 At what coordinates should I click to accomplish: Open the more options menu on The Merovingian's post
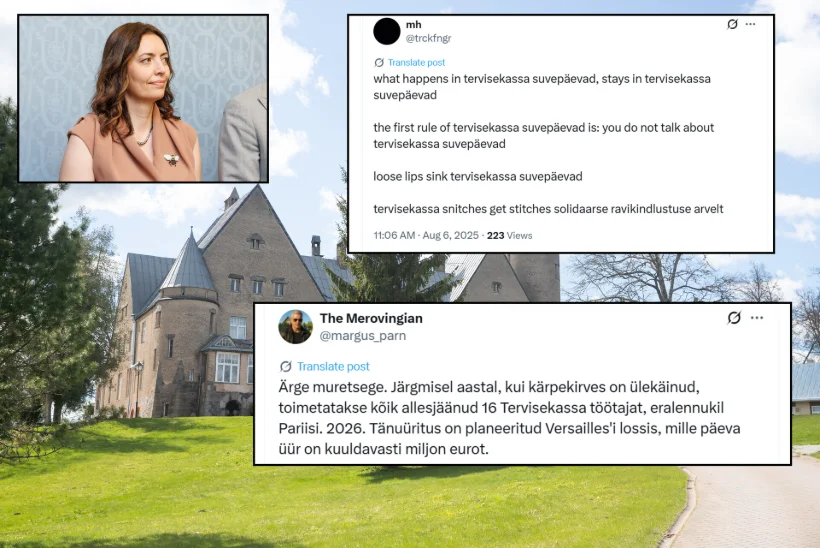click(757, 317)
